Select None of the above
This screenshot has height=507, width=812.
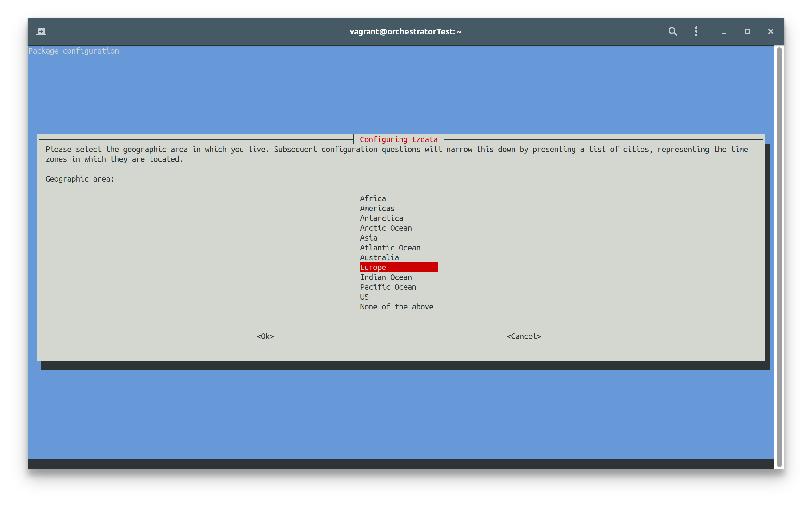[x=396, y=307]
